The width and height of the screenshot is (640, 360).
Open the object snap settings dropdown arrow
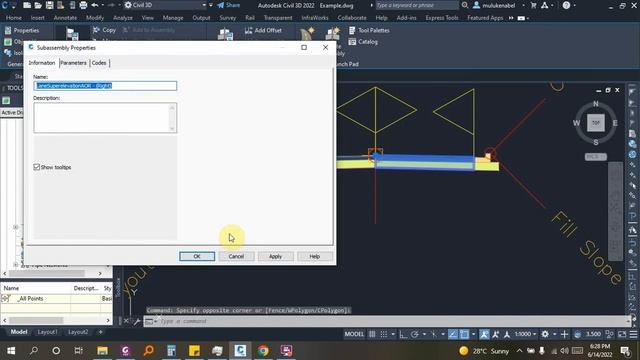pos(474,334)
